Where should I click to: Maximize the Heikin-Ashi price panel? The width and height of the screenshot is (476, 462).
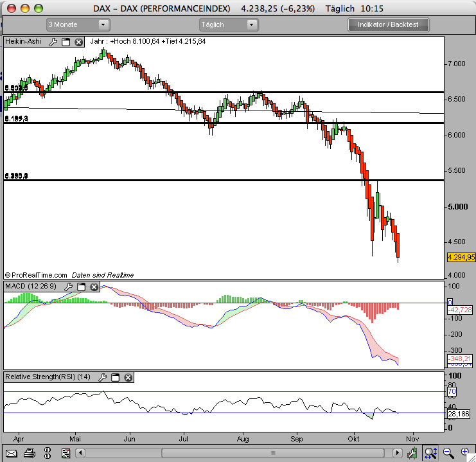[66, 42]
